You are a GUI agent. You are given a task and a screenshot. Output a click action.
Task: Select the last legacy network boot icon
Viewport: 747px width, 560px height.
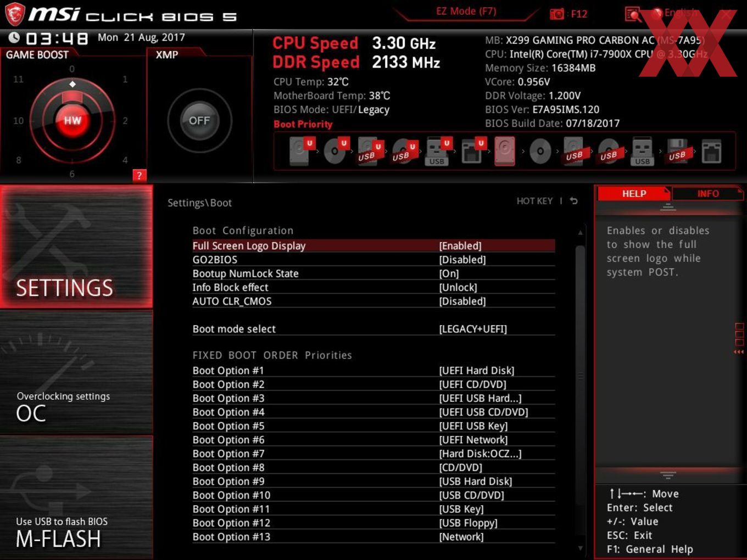point(711,151)
